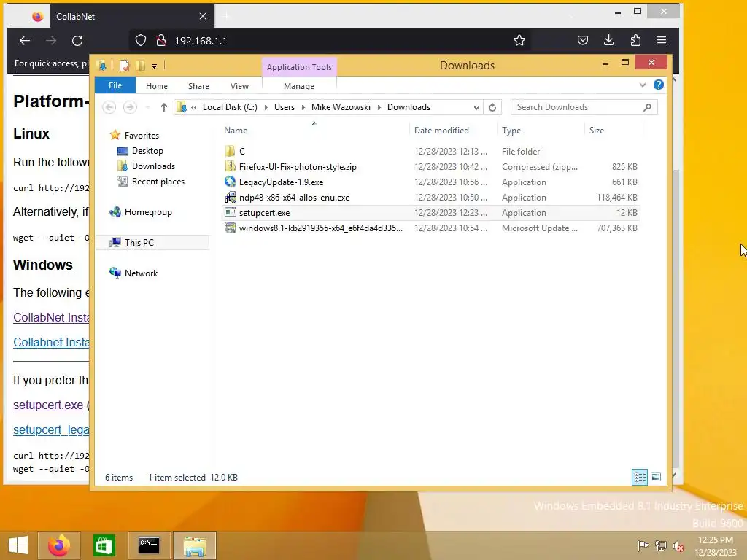
Task: Select Mike Wazowski in address breadcrumb
Action: click(x=341, y=107)
